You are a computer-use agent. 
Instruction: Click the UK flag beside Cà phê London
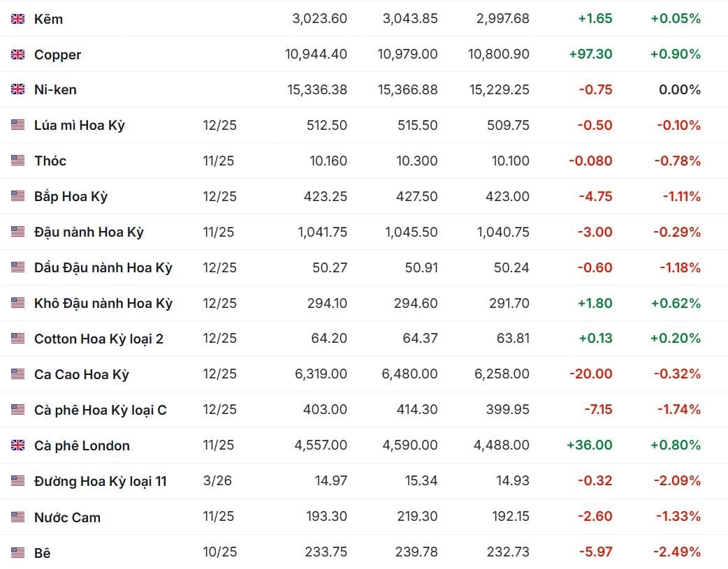[x=17, y=445]
